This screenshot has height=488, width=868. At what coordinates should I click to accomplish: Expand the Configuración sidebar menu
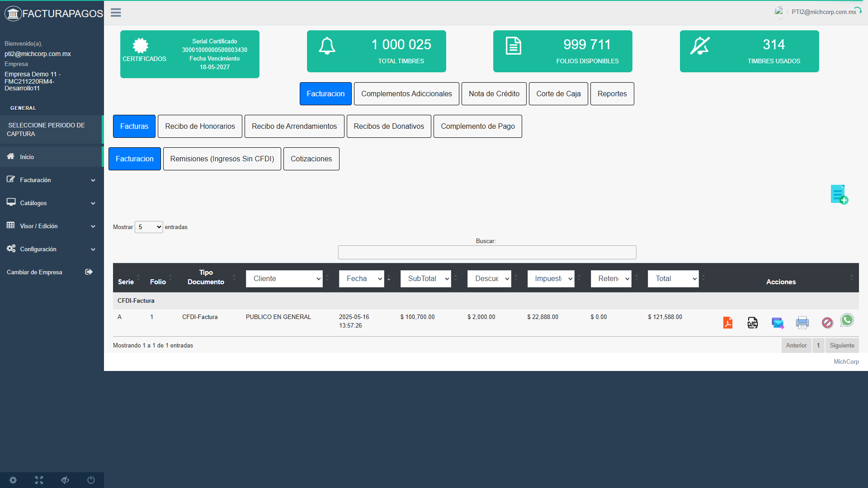51,249
